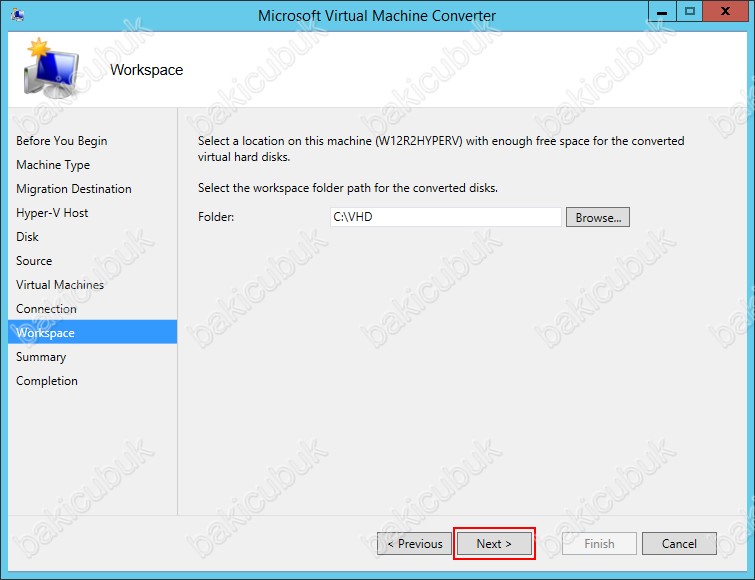Screen dimensions: 755x580
Task: Proceed with the Next button
Action: (x=494, y=544)
